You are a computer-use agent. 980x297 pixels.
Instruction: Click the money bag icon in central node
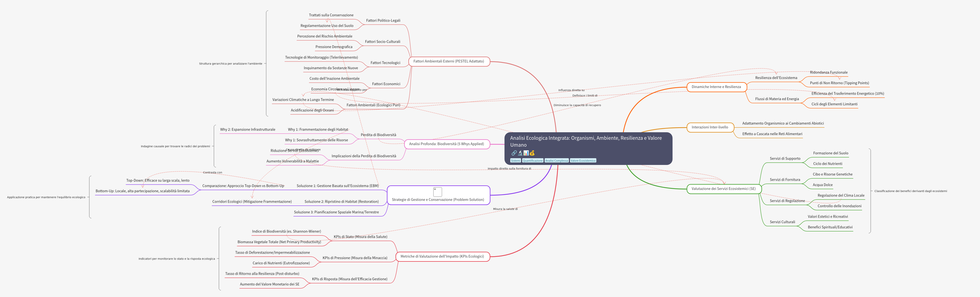(532, 153)
